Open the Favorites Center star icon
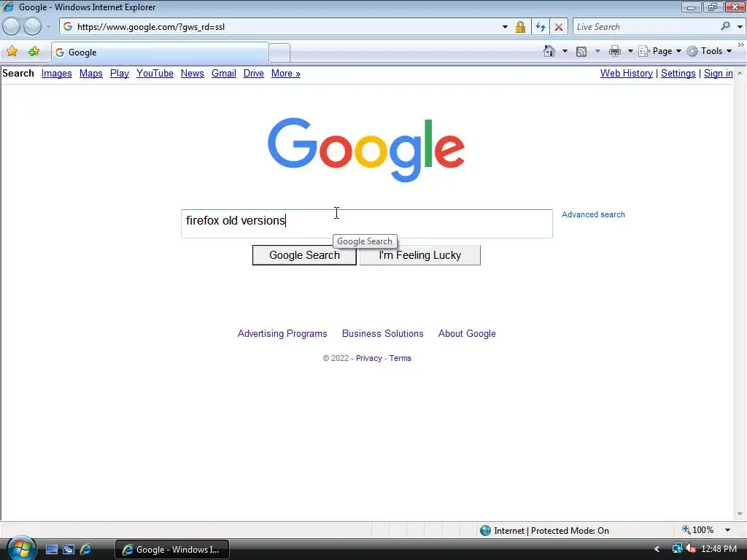 pyautogui.click(x=12, y=52)
